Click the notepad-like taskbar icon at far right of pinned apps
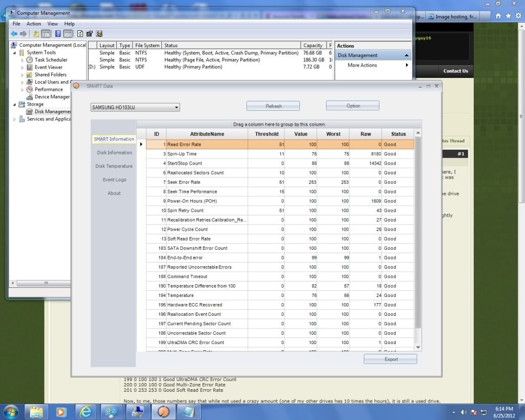 click(189, 412)
